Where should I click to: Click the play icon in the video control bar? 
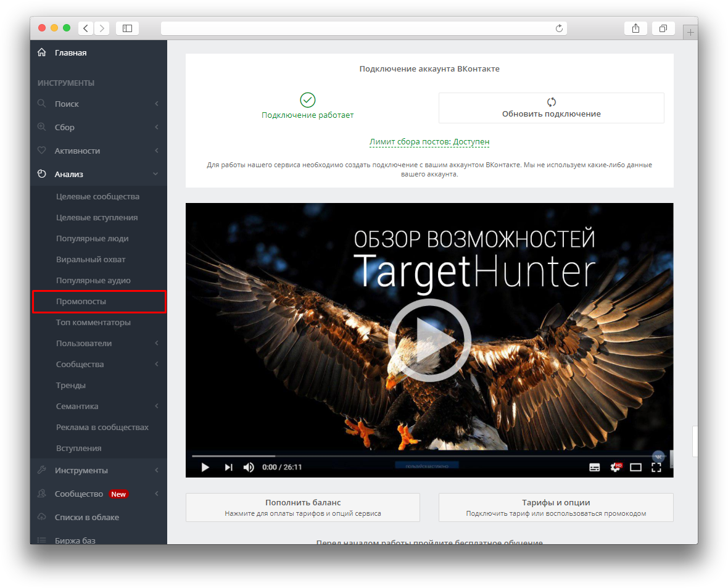tap(205, 467)
